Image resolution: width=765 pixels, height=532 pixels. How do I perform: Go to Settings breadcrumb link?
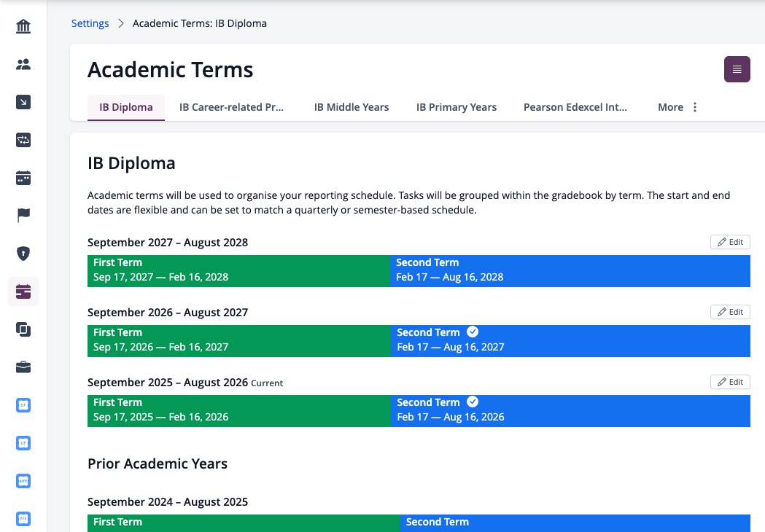coord(90,23)
